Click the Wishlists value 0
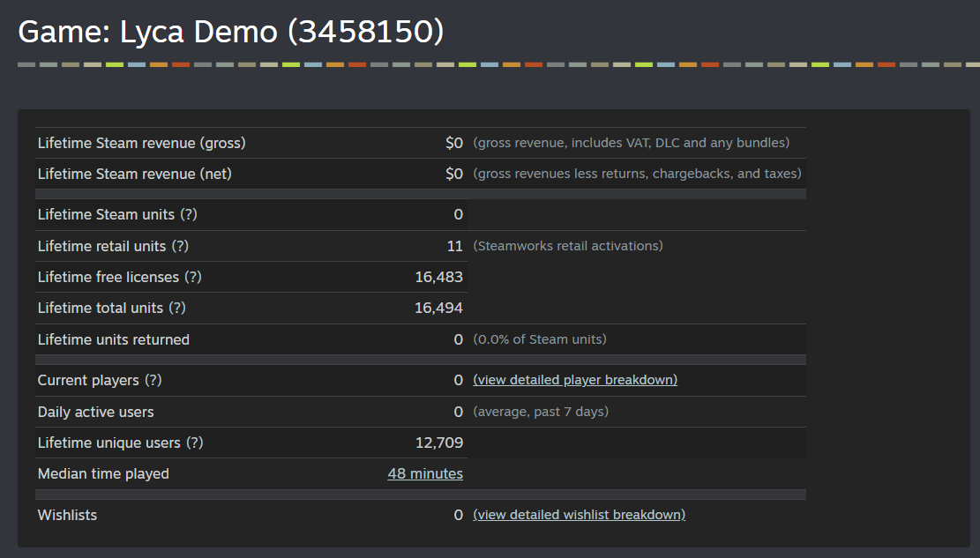The height and width of the screenshot is (558, 980). pos(459,515)
